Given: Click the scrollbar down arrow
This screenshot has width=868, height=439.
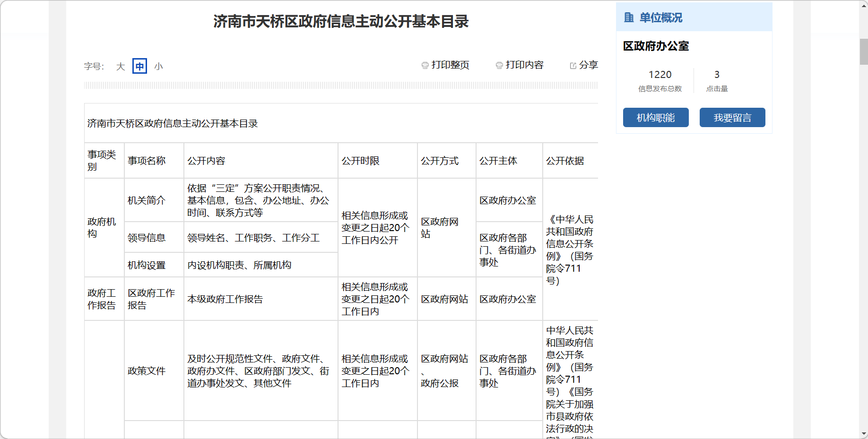Looking at the screenshot, I should click(864, 434).
